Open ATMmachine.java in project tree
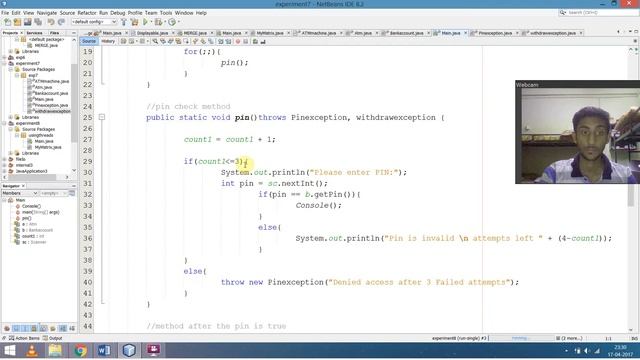This screenshot has height=360, width=640. (51, 81)
